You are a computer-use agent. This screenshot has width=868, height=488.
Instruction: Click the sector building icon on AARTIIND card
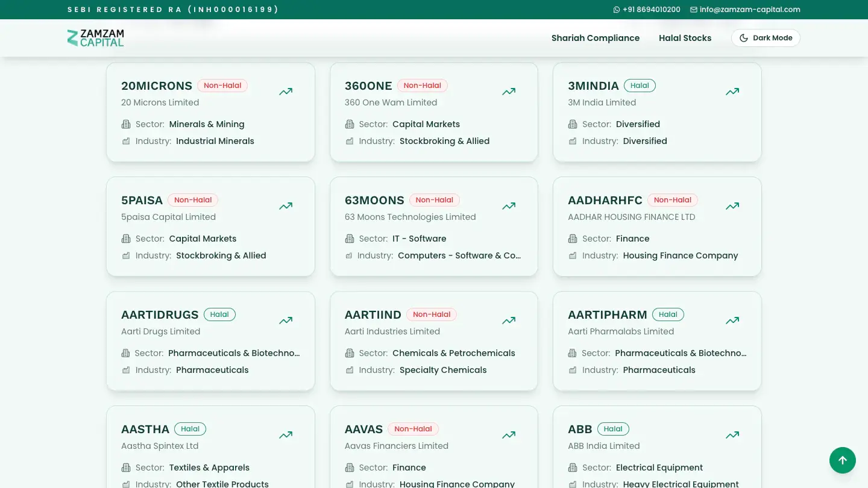[350, 353]
